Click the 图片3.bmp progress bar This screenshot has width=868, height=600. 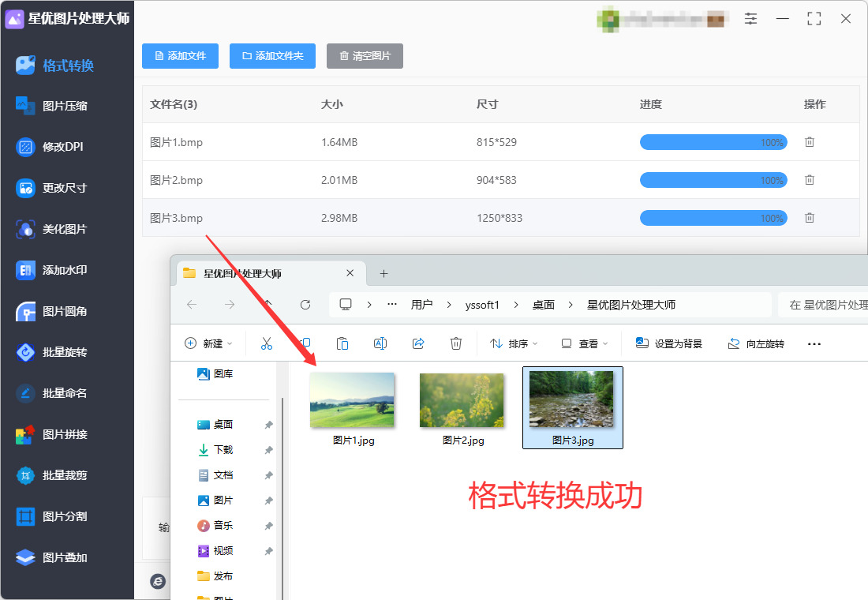coord(713,218)
